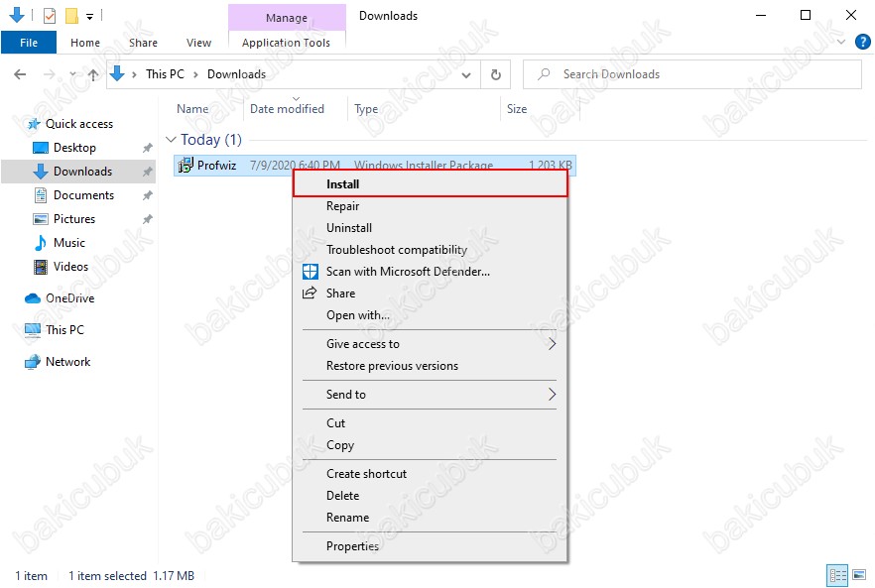
Task: Switch to the Home ribbon tab
Action: [x=85, y=43]
